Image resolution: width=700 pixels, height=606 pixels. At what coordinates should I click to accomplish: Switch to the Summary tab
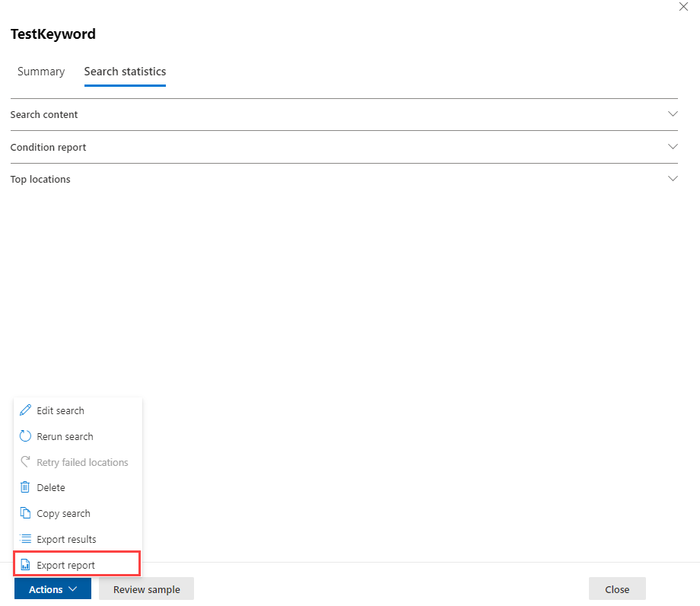(41, 72)
